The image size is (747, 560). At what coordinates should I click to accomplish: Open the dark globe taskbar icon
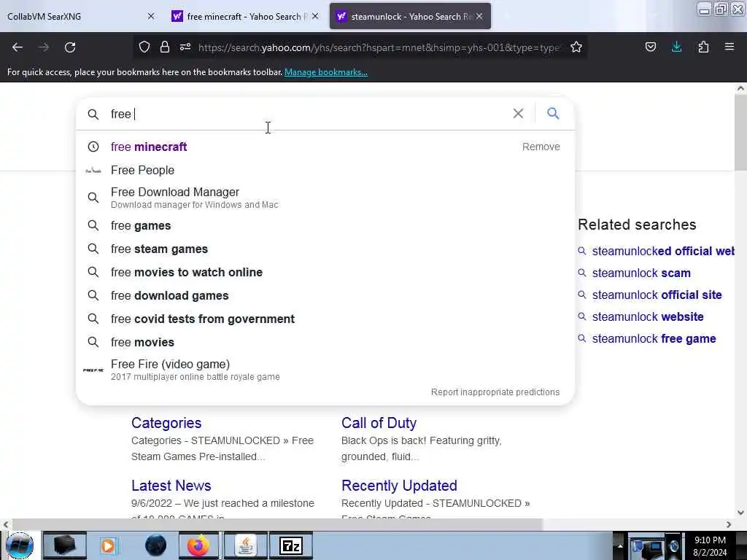(x=156, y=545)
